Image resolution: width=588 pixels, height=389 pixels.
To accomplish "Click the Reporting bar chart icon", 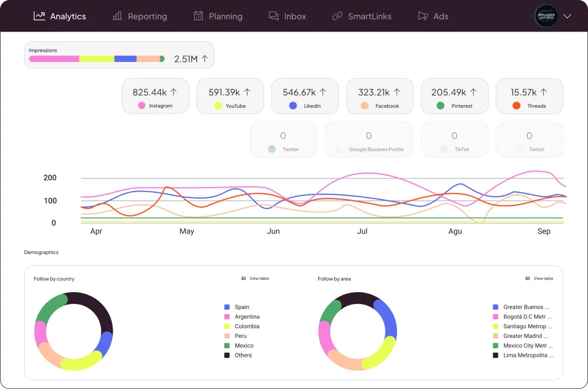I will click(117, 15).
